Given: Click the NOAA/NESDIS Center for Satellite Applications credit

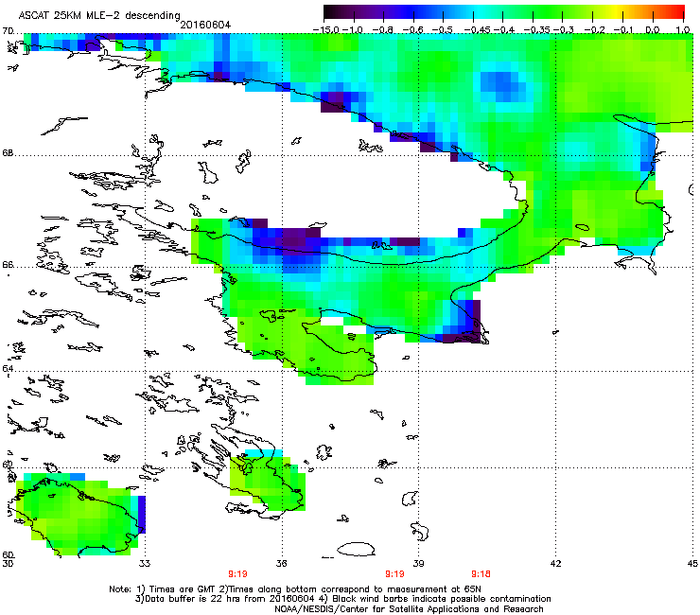Looking at the screenshot, I should 409,609.
